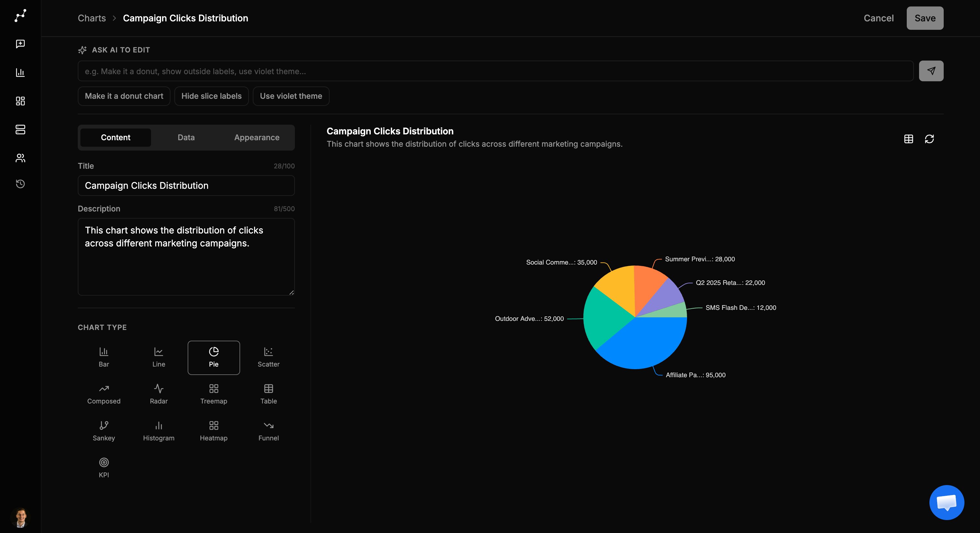Open the data sources sidebar icon

click(20, 129)
